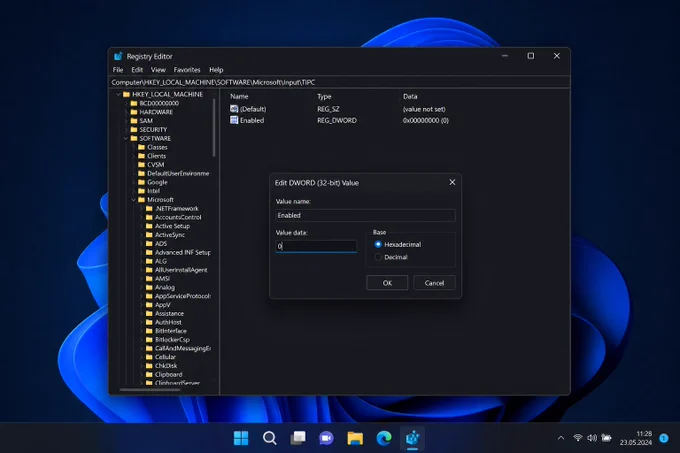Image resolution: width=680 pixels, height=453 pixels.
Task: Click the Name column header
Action: pyautogui.click(x=239, y=96)
